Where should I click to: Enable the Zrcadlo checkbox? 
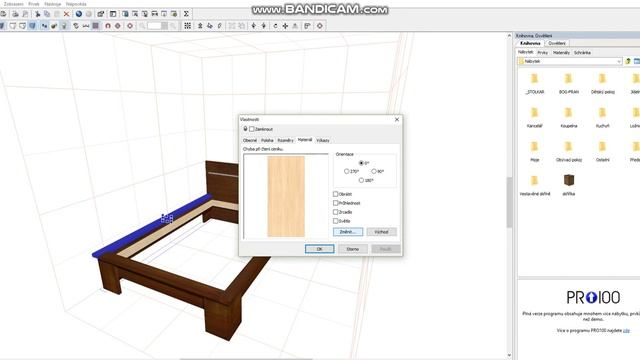tap(336, 212)
